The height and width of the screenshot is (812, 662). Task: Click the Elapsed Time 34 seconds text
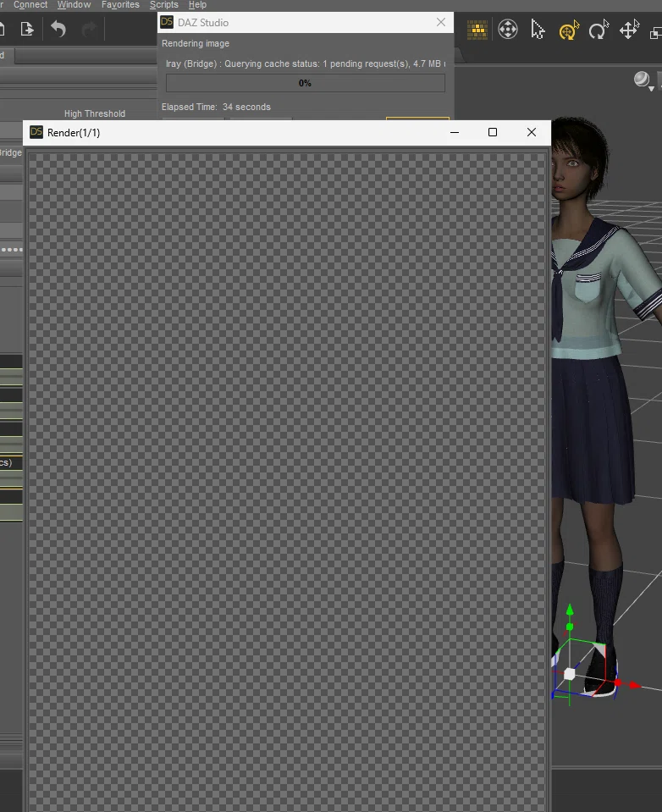pyautogui.click(x=216, y=107)
